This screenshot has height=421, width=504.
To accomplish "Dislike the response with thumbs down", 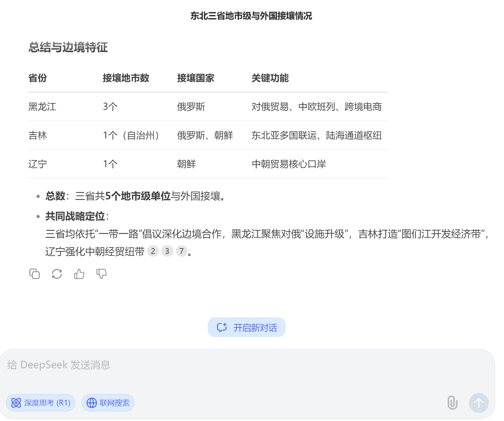I will pyautogui.click(x=101, y=274).
